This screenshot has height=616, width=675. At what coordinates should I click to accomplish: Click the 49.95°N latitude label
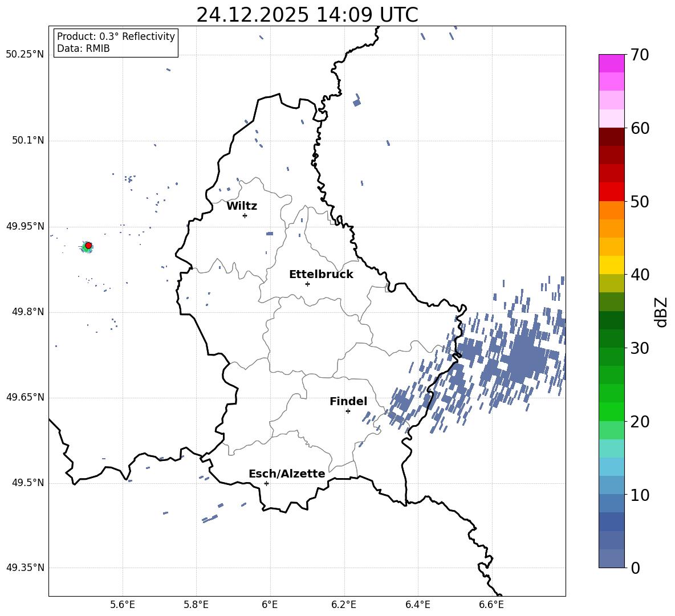[25, 226]
